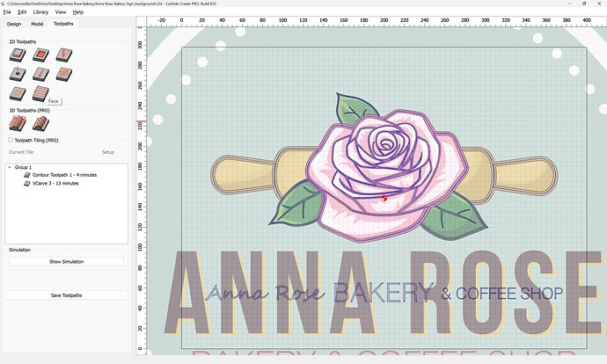The width and height of the screenshot is (607, 364).
Task: Pick the toolpath icon with diagonal engraving bit
Action: pyautogui.click(x=40, y=74)
